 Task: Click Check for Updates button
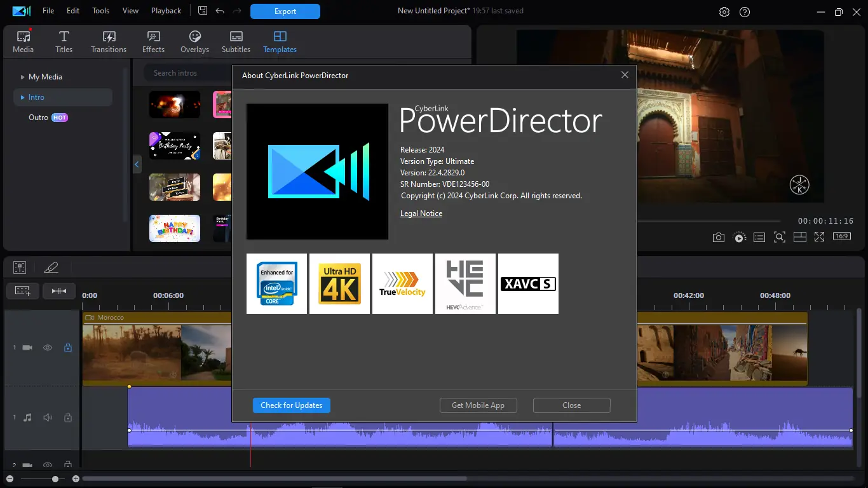click(x=292, y=405)
